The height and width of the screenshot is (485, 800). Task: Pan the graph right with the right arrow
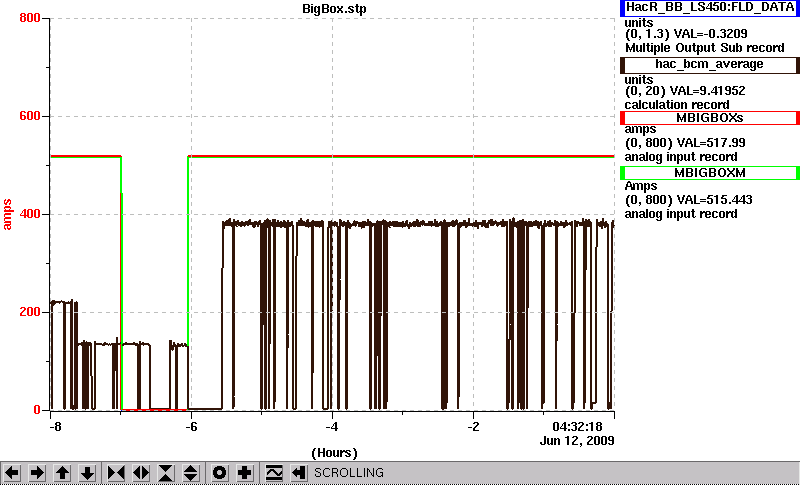coord(37,473)
